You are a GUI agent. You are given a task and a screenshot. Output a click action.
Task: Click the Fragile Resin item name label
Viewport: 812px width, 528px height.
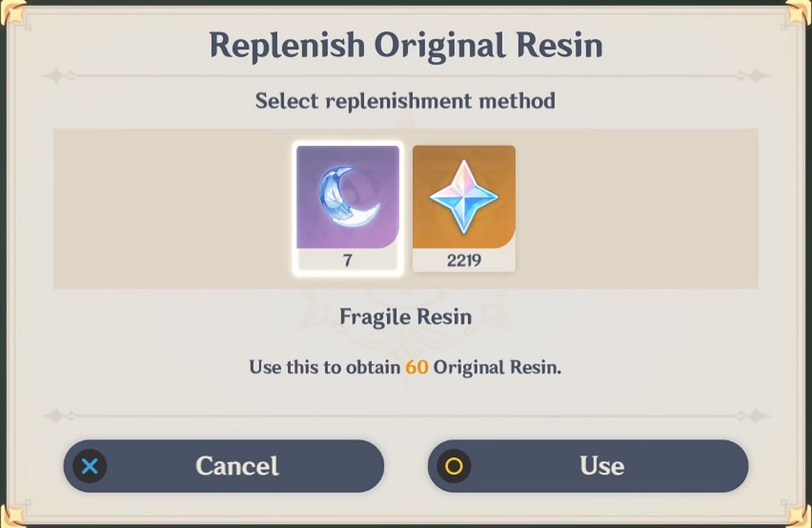point(405,317)
